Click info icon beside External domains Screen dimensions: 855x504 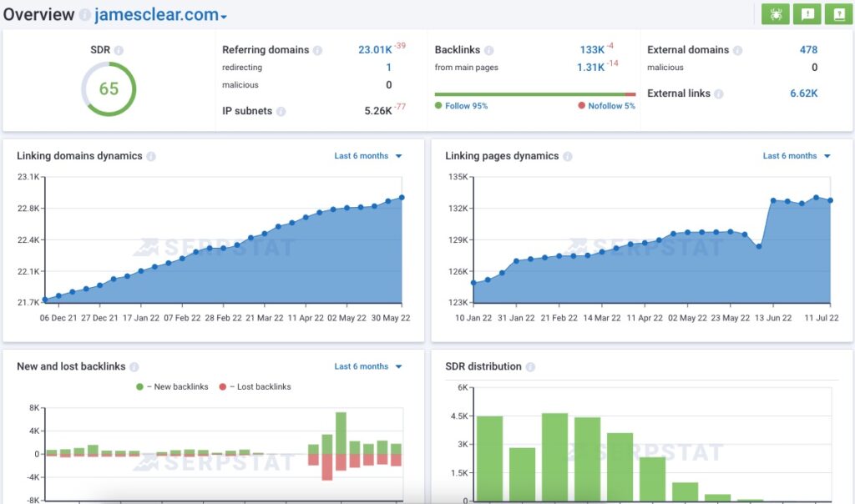click(738, 50)
